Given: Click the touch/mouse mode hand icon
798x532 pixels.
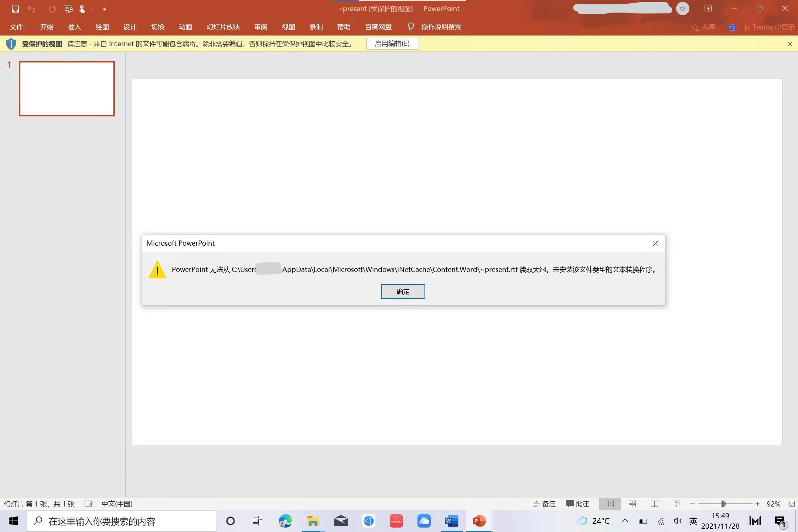Looking at the screenshot, I should (82, 9).
